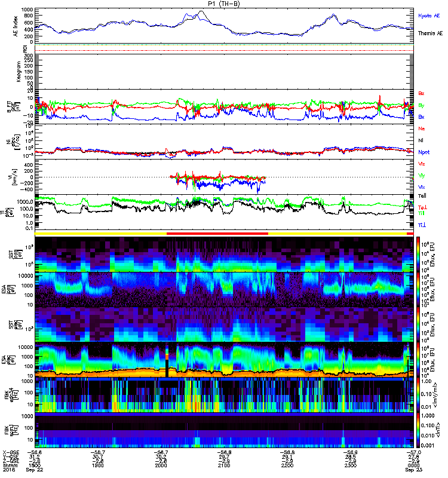Select the red "Ne" density legend label
448x478 pixels.
coord(421,128)
